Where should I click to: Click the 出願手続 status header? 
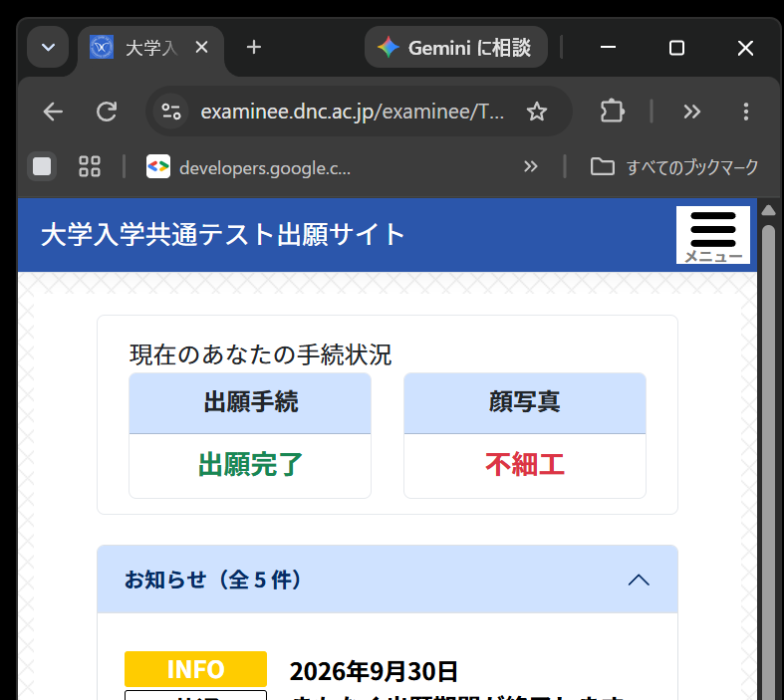pyautogui.click(x=250, y=403)
